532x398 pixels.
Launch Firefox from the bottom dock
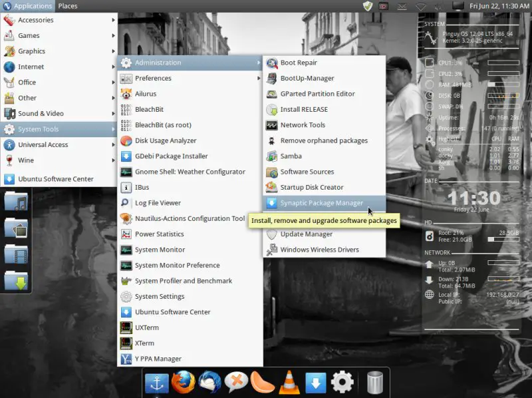pos(183,382)
